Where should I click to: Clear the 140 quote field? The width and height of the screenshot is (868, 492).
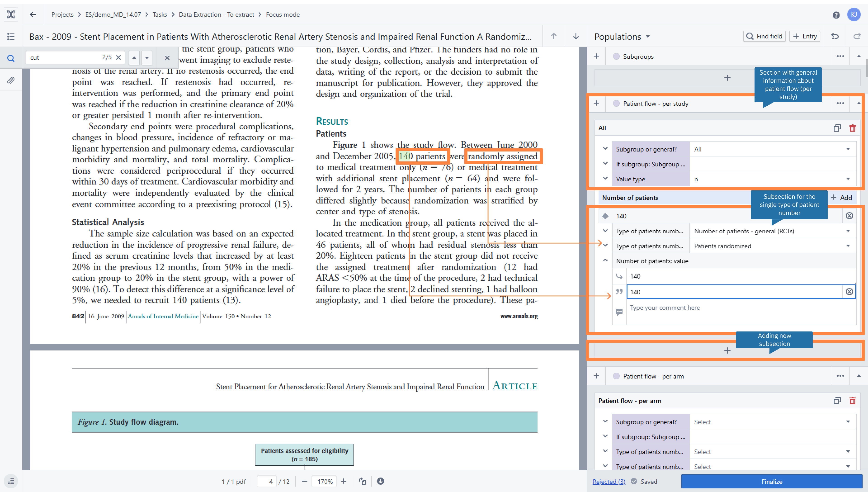click(x=849, y=292)
